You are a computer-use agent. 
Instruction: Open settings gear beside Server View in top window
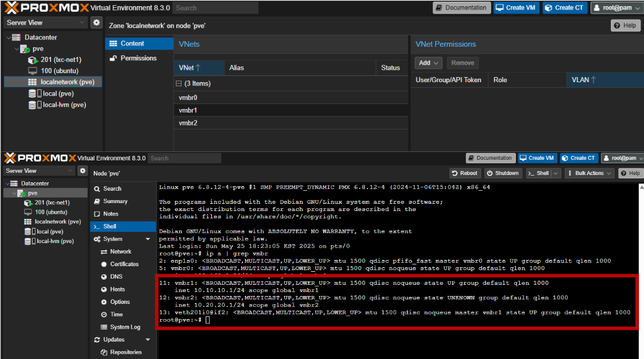(97, 23)
